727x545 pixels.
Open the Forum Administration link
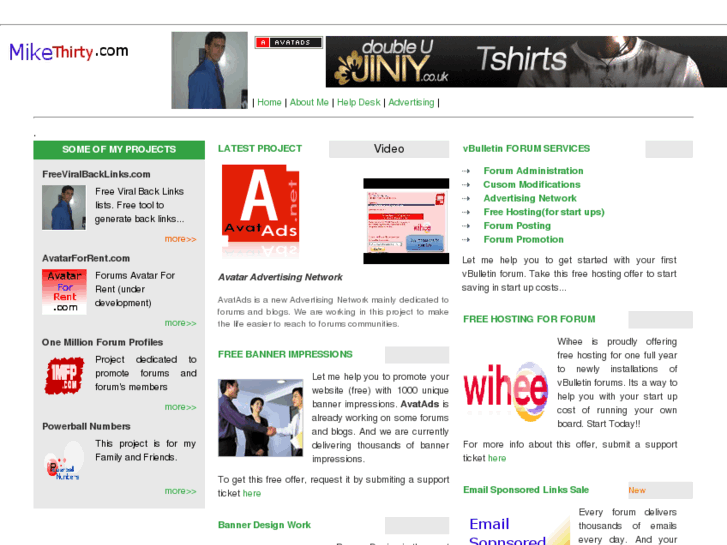(x=533, y=171)
